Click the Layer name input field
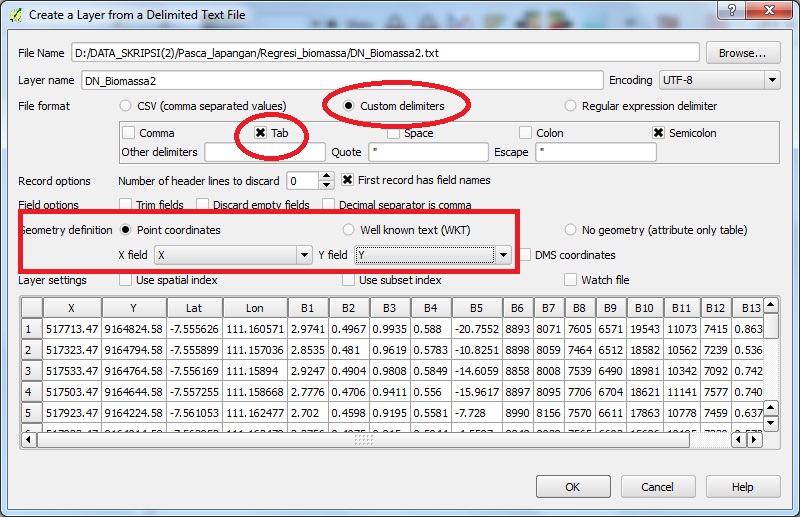The image size is (800, 517). point(342,81)
